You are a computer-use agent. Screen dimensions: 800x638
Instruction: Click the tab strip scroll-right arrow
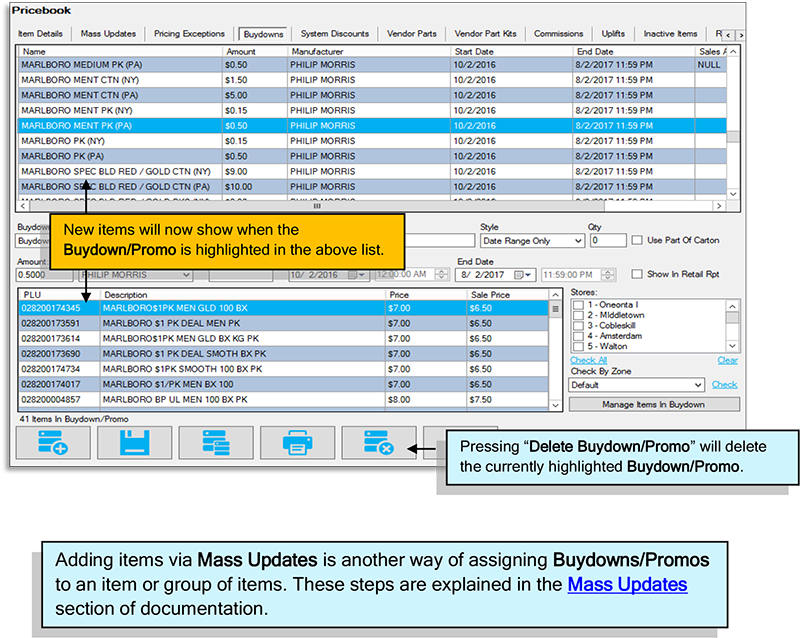tap(741, 35)
